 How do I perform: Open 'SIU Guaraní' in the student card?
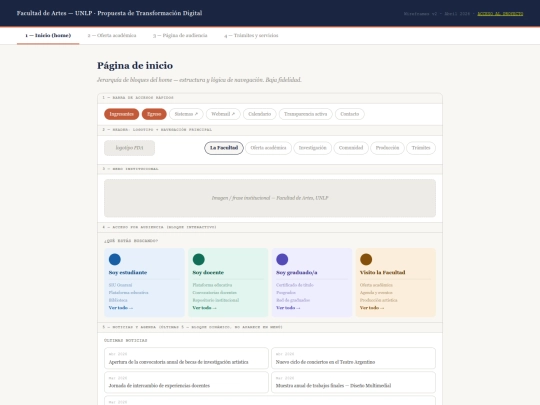(x=120, y=285)
